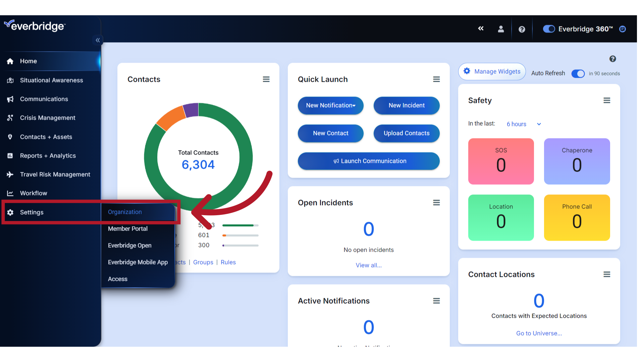
Task: Open the Workflow chart icon
Action: [x=10, y=193]
